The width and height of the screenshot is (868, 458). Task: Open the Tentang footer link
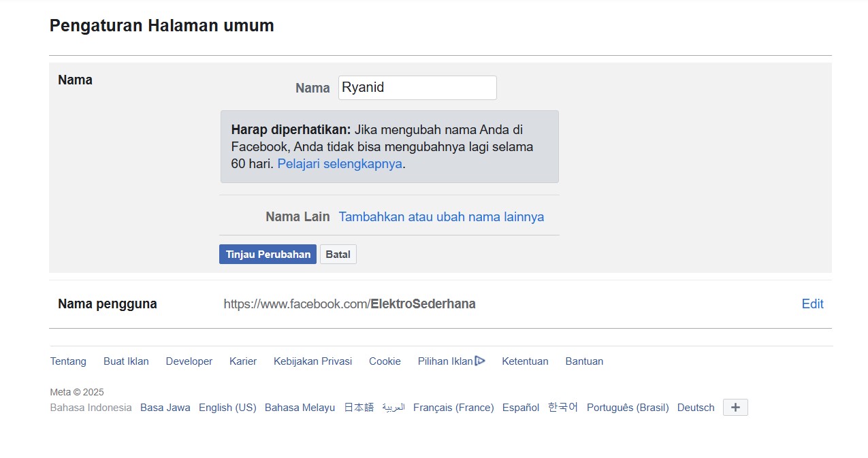(x=68, y=361)
